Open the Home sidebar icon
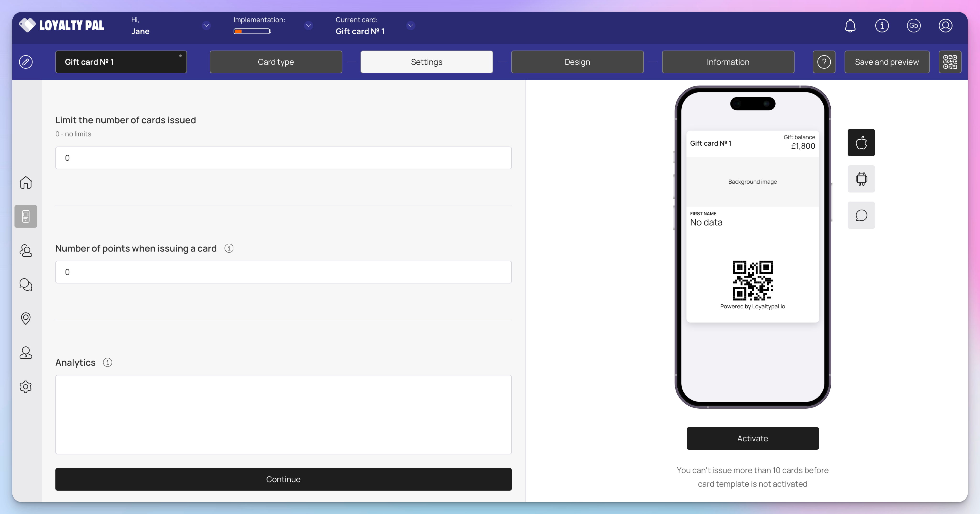 (x=26, y=182)
